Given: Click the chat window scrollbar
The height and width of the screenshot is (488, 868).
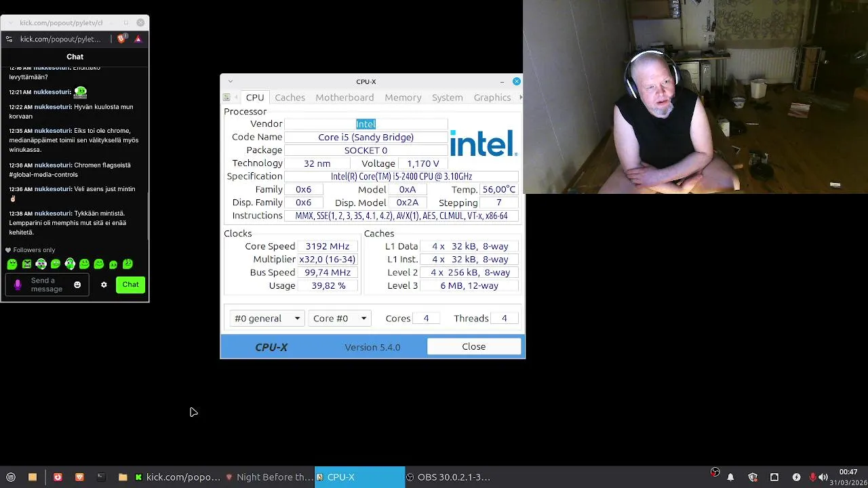Looking at the screenshot, I should coord(147,217).
